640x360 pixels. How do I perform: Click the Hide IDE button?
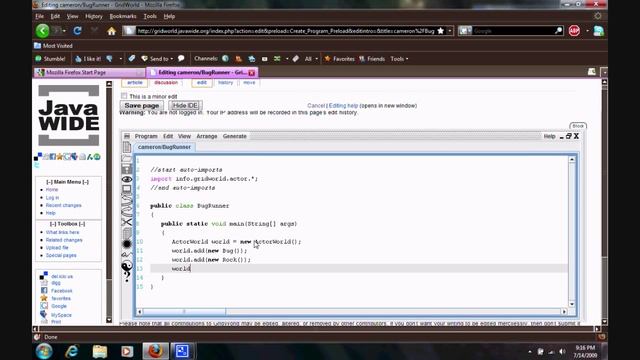[x=185, y=105]
